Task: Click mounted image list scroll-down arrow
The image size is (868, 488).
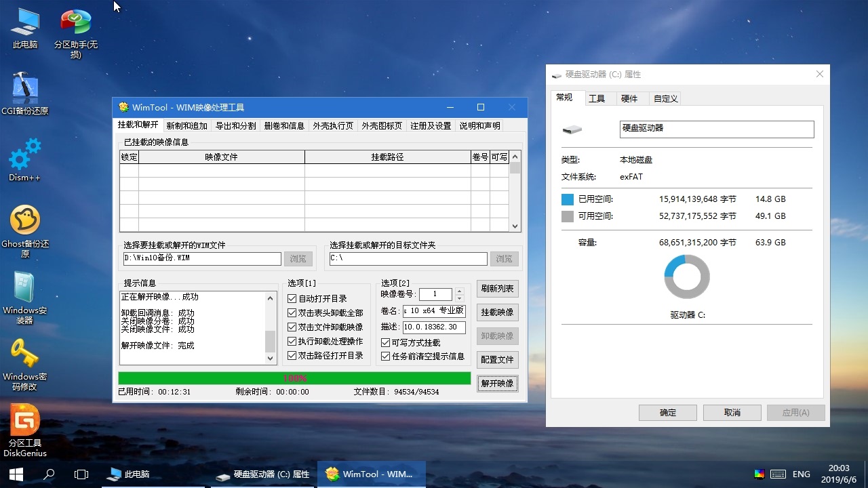Action: [515, 226]
